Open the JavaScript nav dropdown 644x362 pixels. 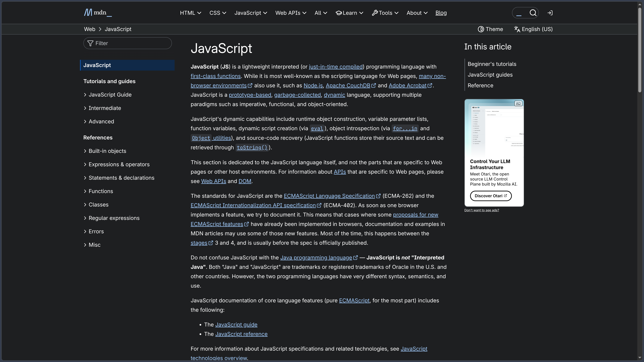click(x=251, y=13)
